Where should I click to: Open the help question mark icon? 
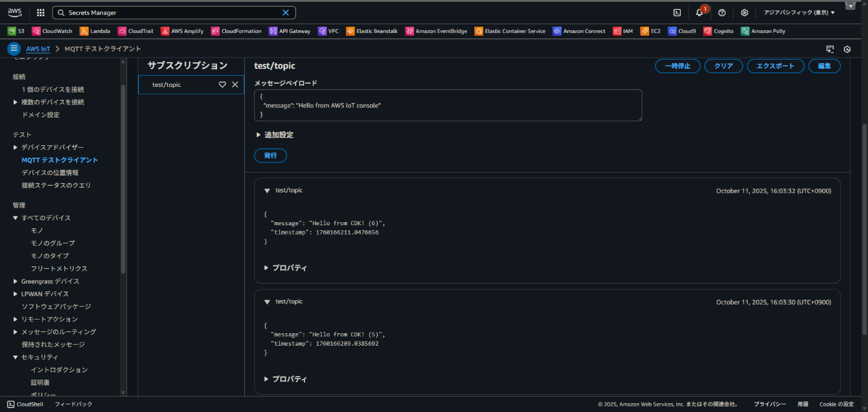[722, 12]
